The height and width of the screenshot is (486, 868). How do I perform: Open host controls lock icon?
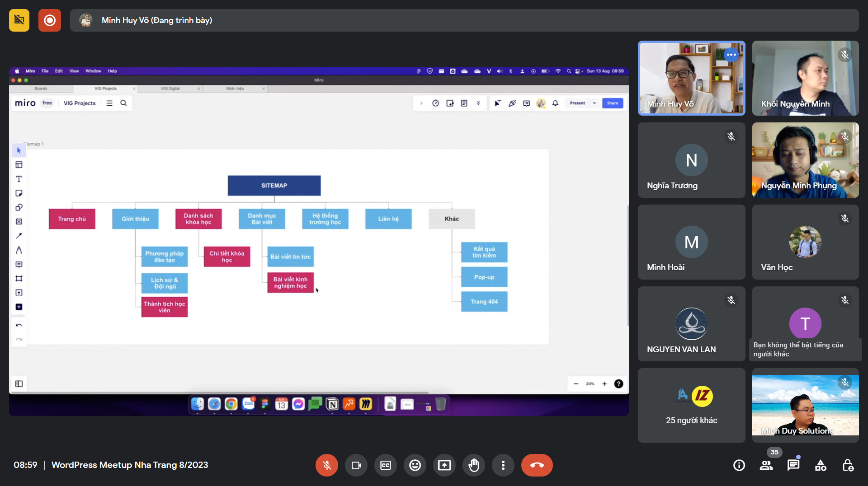pos(848,465)
